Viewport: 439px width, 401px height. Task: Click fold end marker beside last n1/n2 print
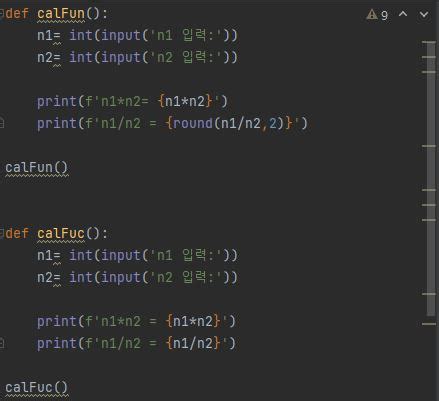(2, 342)
